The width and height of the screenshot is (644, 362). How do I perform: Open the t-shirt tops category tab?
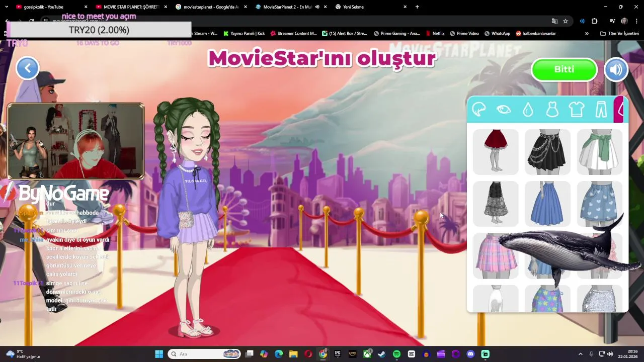pos(577,109)
